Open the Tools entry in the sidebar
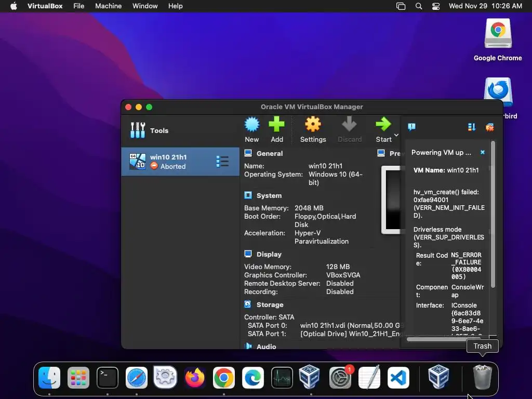 click(x=180, y=130)
